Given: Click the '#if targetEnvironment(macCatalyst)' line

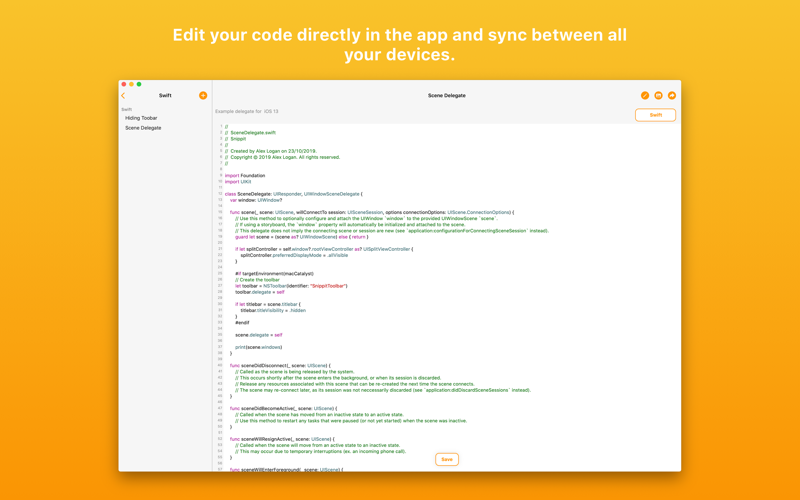Looking at the screenshot, I should point(274,273).
